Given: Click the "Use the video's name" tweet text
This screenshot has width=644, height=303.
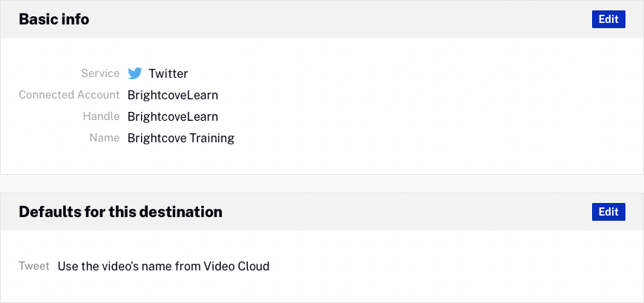Looking at the screenshot, I should (163, 266).
